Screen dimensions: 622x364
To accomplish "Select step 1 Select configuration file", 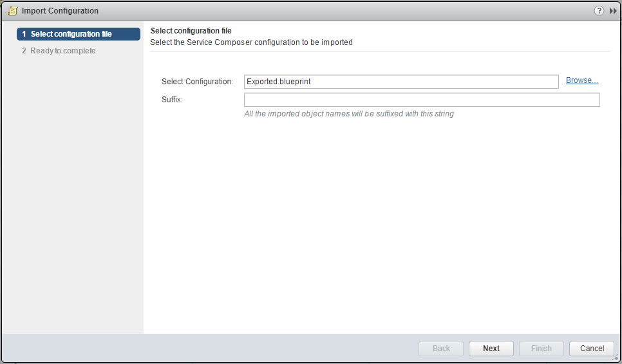I will (x=79, y=34).
